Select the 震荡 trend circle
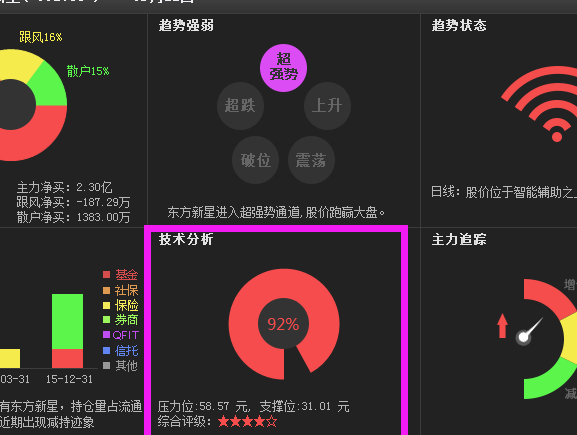Viewport: 577px width, 435px height. click(x=311, y=160)
